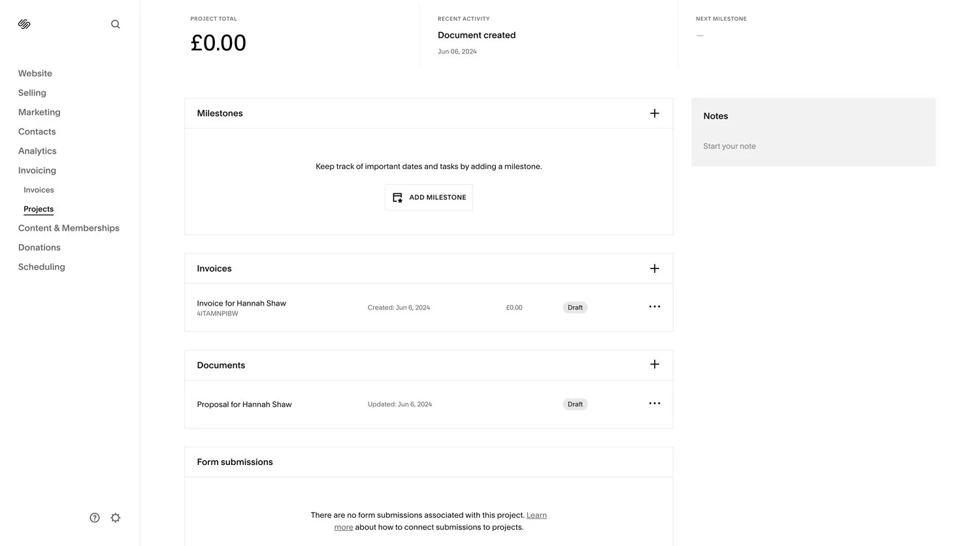Open the Invoice for Hannah Shaw row

429,307
